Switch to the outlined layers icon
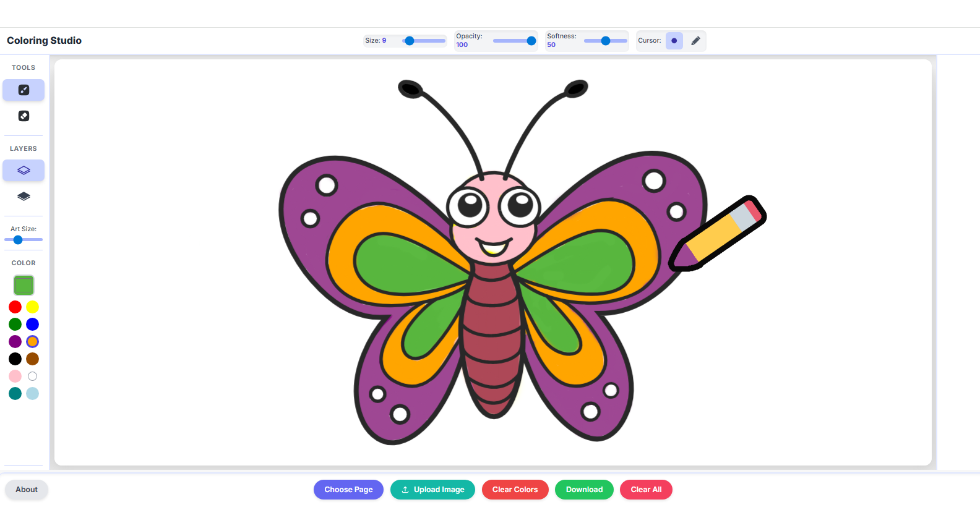 coord(24,171)
